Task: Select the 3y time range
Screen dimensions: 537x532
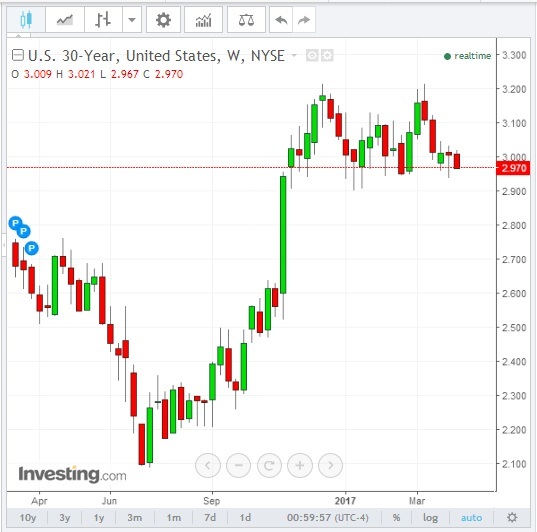Action: click(x=65, y=517)
